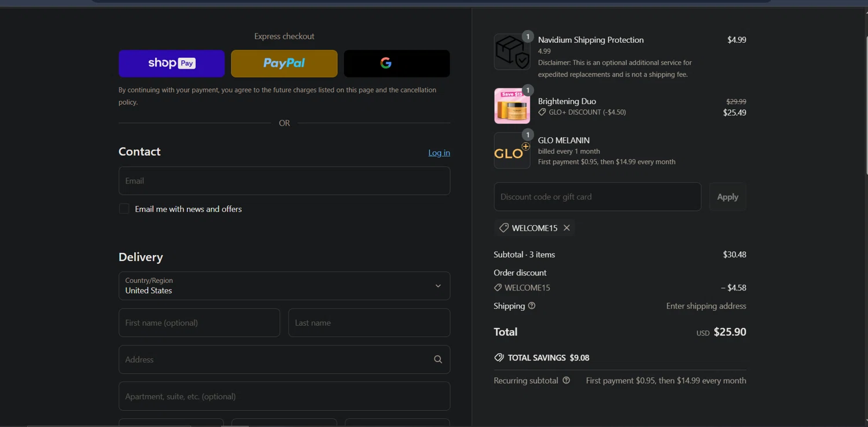Image resolution: width=868 pixels, height=427 pixels.
Task: Click the Navidium Shipping Protection thumbnail
Action: tap(512, 51)
